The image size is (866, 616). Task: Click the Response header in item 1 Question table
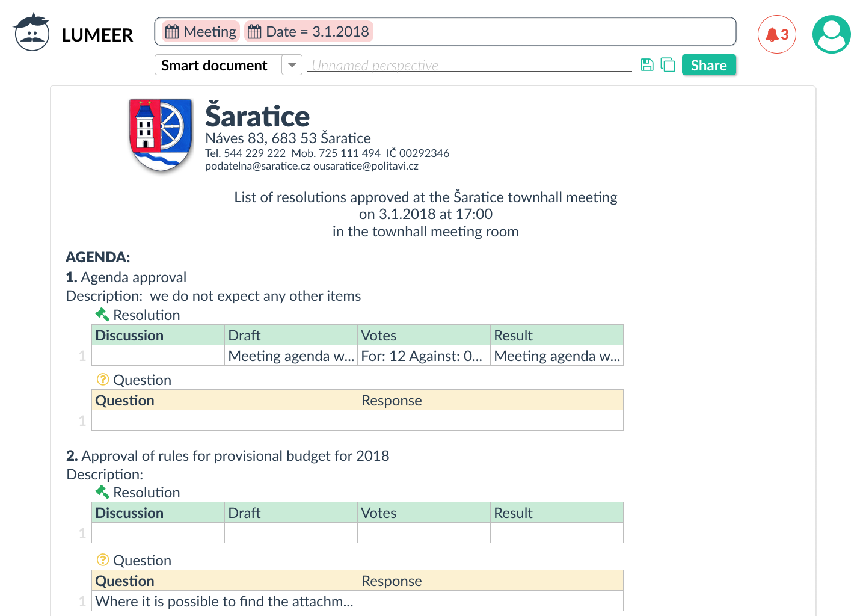pyautogui.click(x=491, y=400)
